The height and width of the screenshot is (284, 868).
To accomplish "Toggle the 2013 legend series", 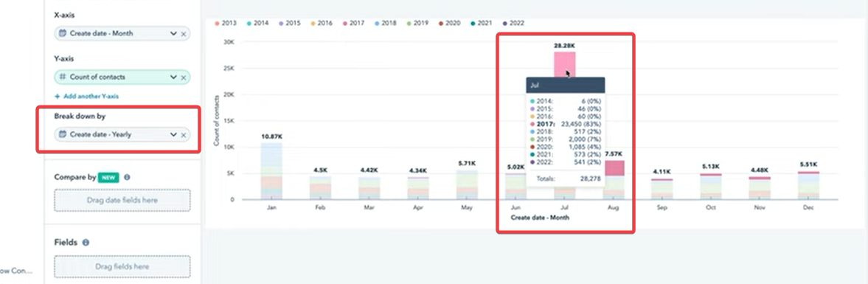I will coord(226,24).
